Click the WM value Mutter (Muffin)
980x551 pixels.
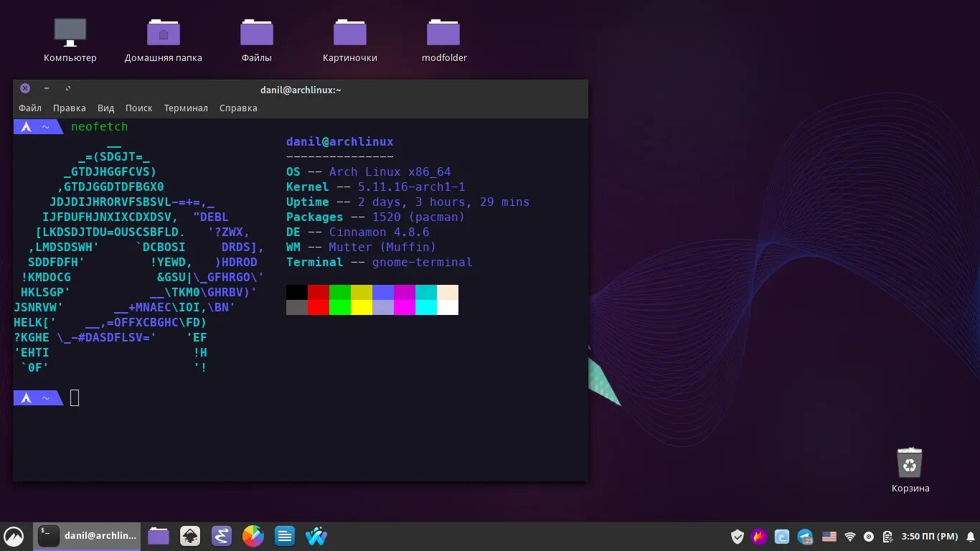383,248
